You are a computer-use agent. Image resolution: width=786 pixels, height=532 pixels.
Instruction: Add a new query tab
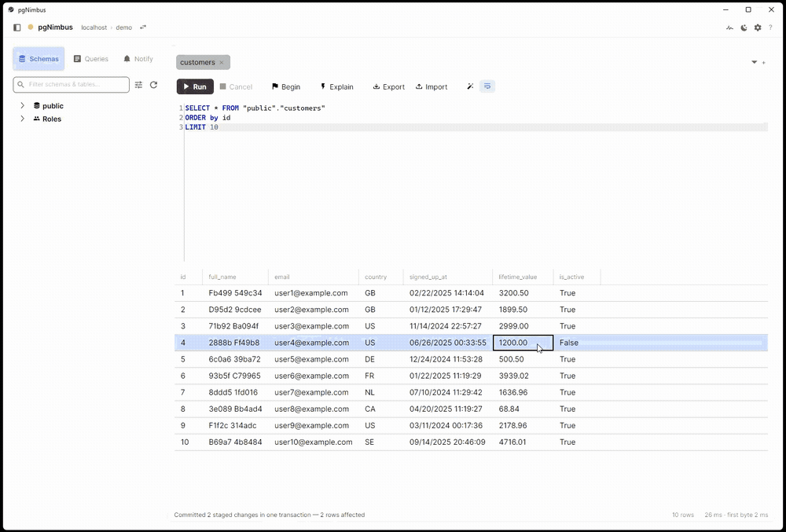click(764, 63)
